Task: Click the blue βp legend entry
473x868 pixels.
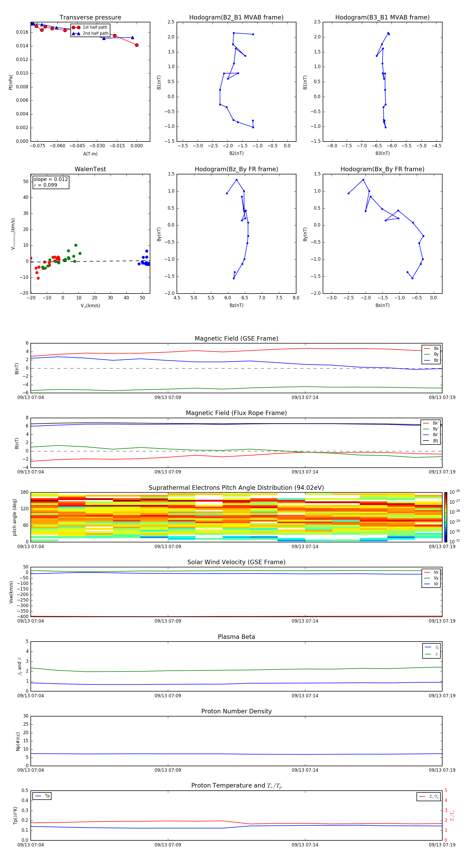Action: point(432,647)
